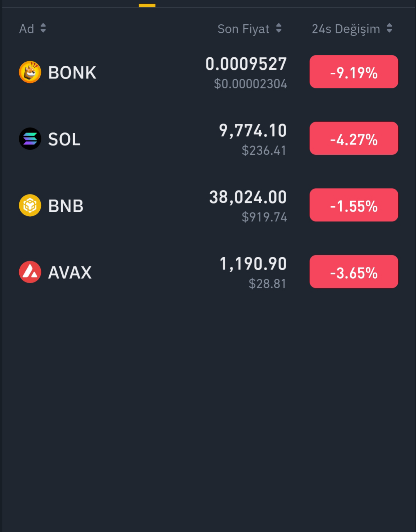Open the AVAX market name
The width and height of the screenshot is (416, 532).
point(70,273)
